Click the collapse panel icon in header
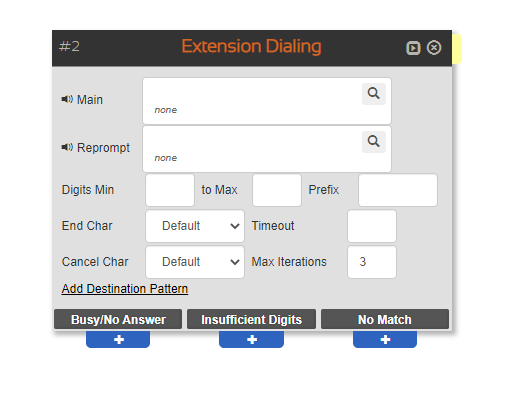510x407 pixels. pos(413,48)
